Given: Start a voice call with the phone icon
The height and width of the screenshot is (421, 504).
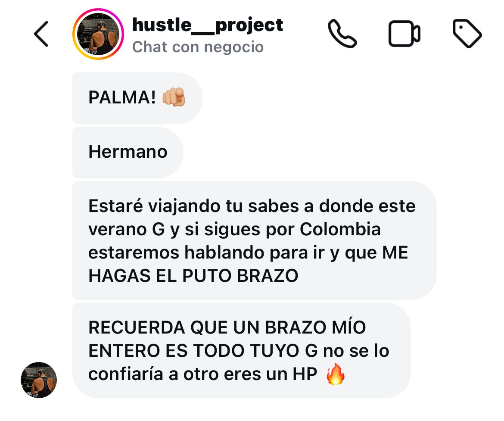Looking at the screenshot, I should [342, 34].
